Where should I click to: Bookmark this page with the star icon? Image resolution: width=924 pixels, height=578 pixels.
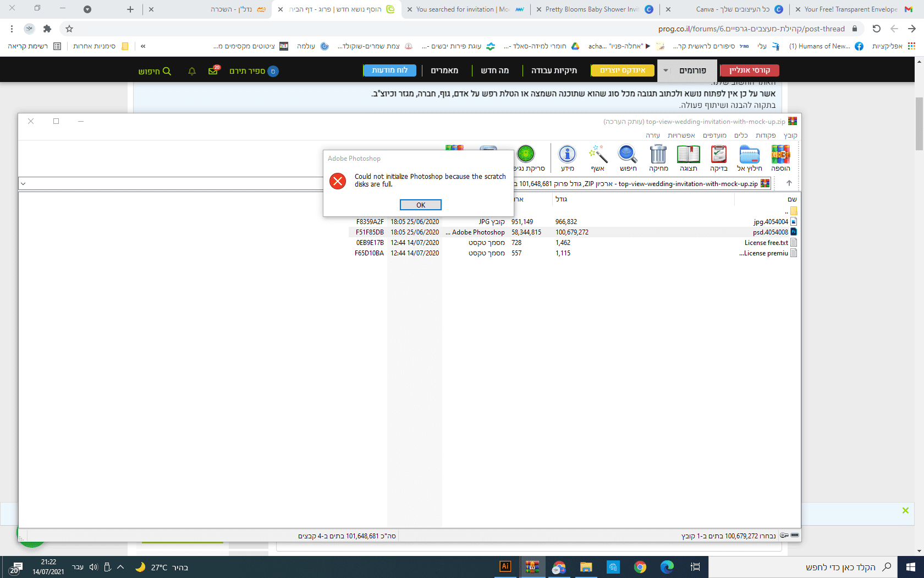click(69, 29)
